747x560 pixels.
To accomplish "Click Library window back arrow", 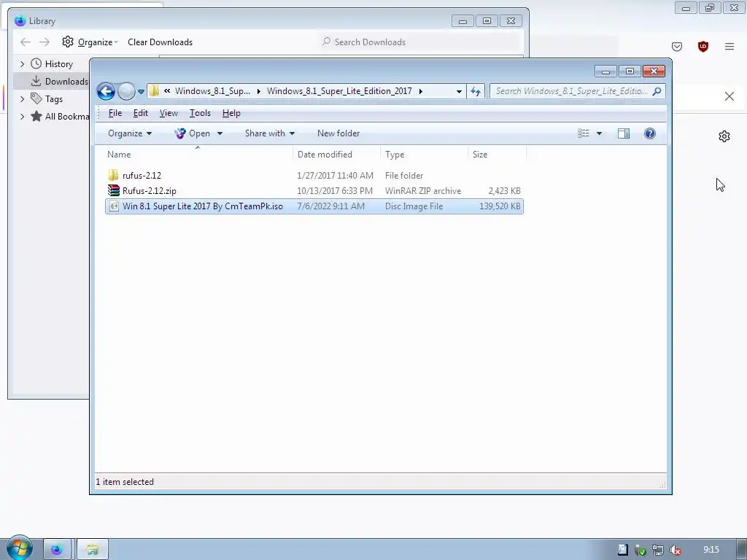I will tap(26, 42).
